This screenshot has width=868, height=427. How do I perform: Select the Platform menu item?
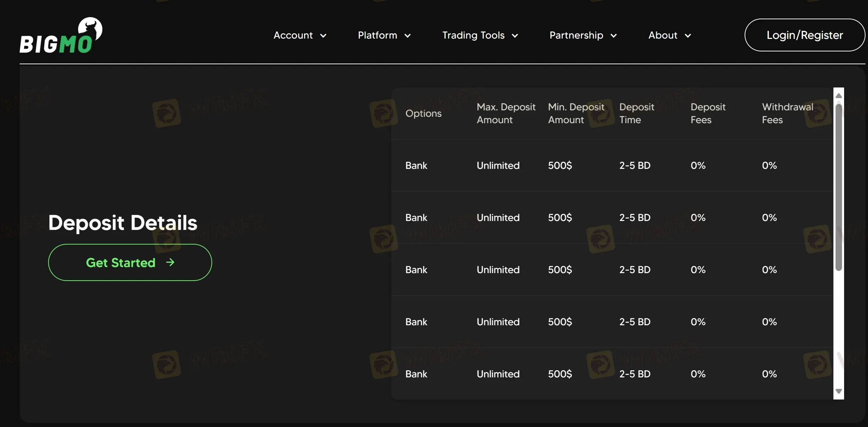tap(377, 35)
